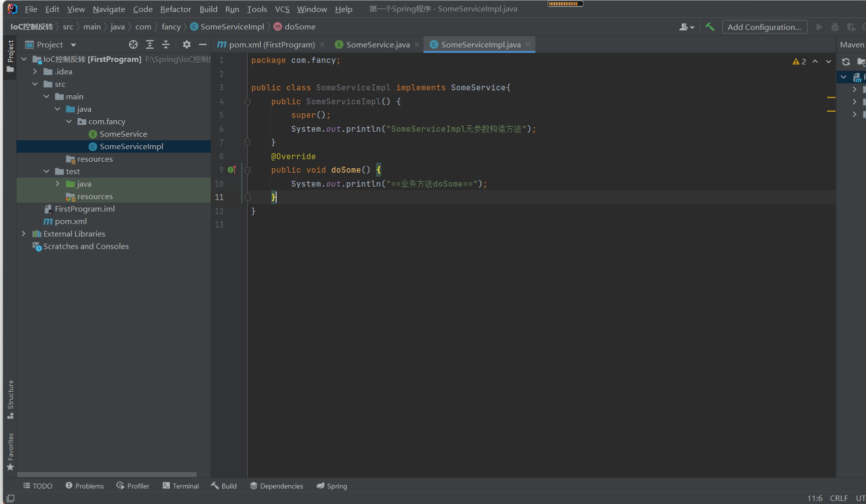Image resolution: width=866 pixels, height=504 pixels.
Task: Click fancy breadcrumb in navigation bar
Action: coord(171,26)
